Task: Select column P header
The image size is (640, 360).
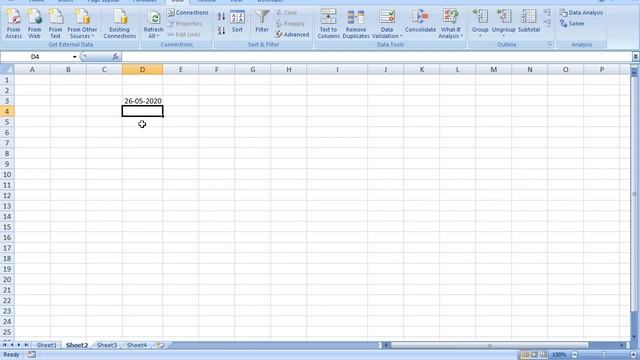Action: (602, 69)
